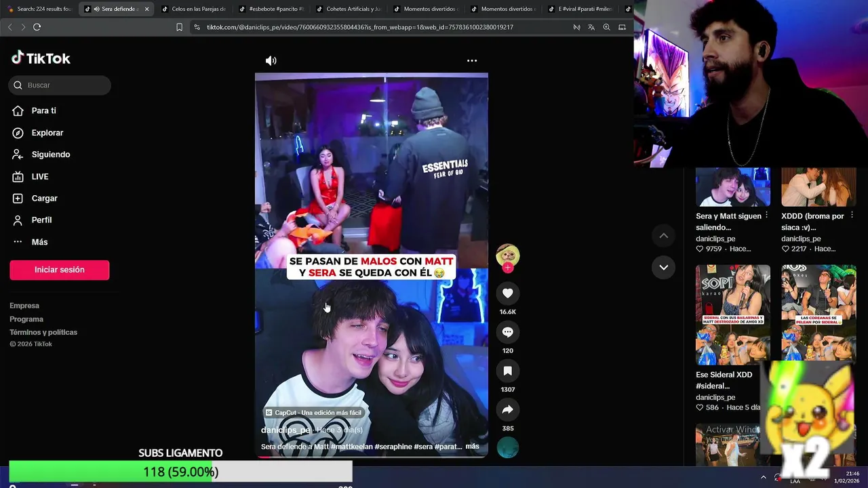The height and width of the screenshot is (488, 868).
Task: Open the Empresa footer link
Action: (24, 306)
